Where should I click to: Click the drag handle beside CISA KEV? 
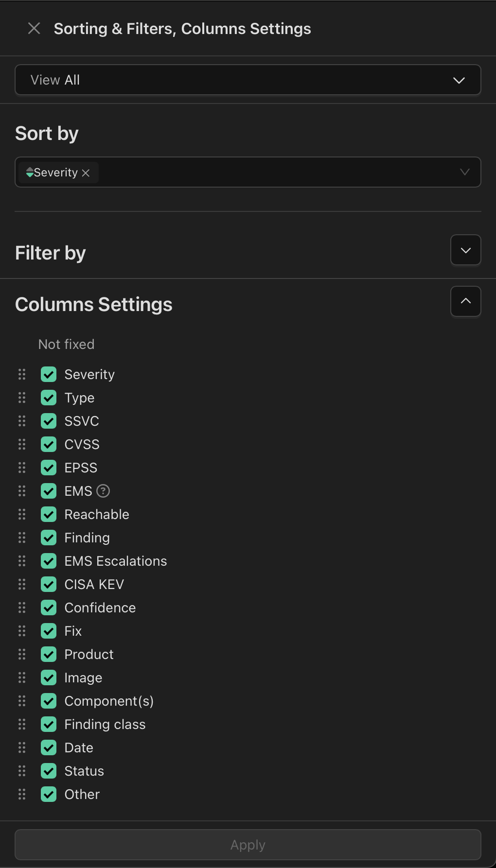tap(22, 584)
